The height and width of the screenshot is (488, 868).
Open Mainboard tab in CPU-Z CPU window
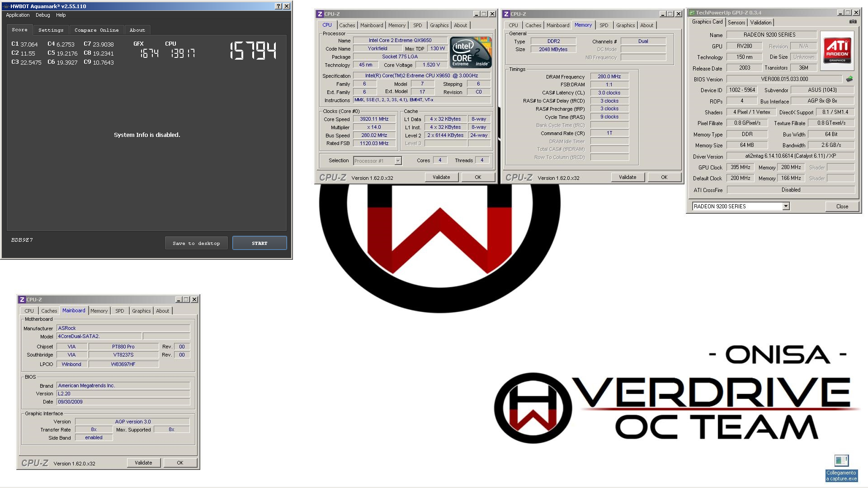[372, 25]
